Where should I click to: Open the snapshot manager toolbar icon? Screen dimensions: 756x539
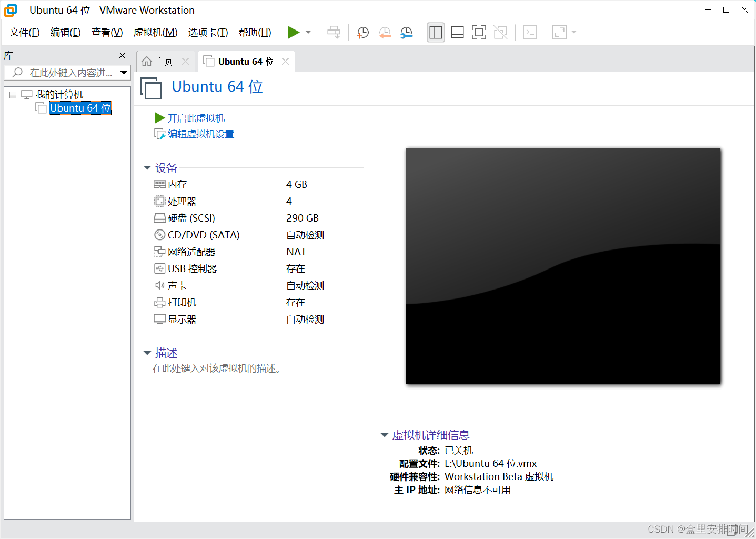click(x=407, y=33)
